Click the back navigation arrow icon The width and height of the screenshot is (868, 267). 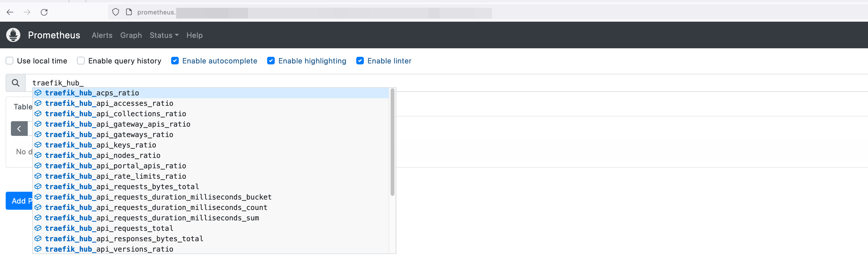10,12
